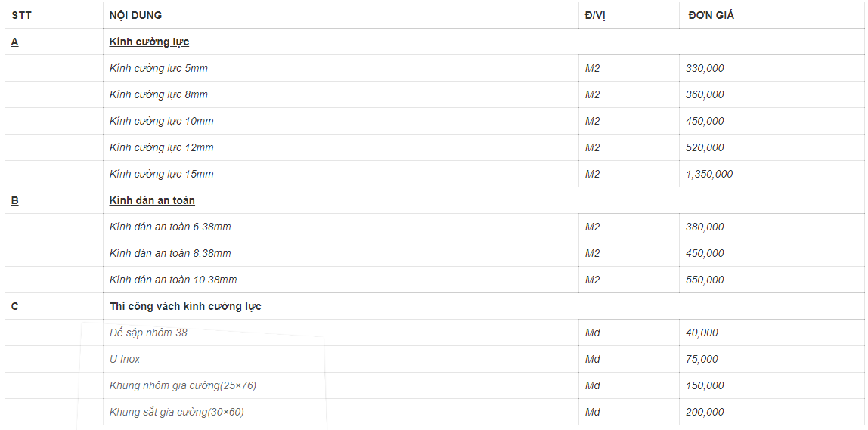The width and height of the screenshot is (868, 430).
Task: Open the underlined "Kính cường lực" section heading
Action: pyautogui.click(x=149, y=42)
